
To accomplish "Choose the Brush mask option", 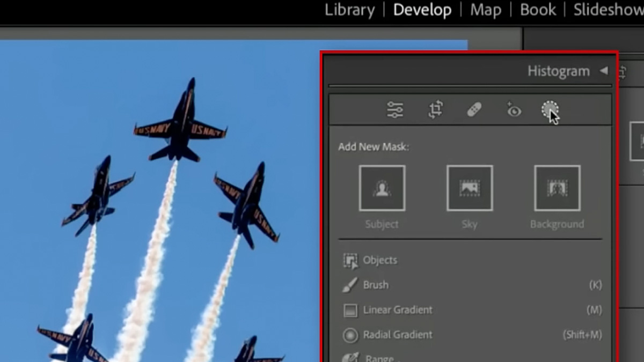I will tap(375, 285).
